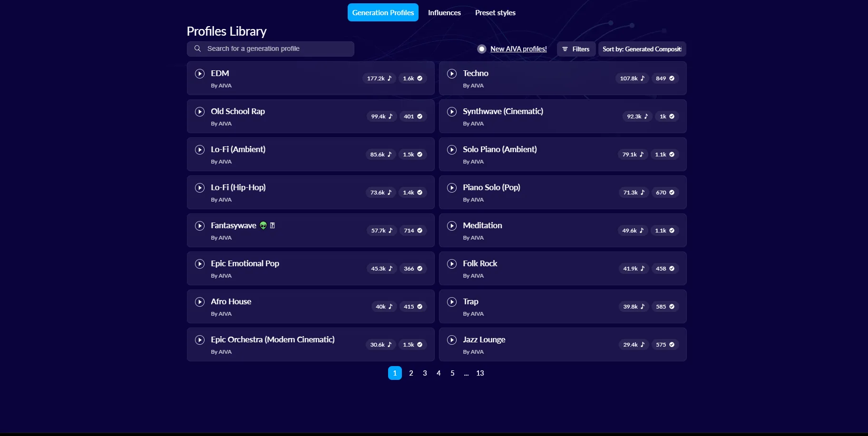Viewport: 868px width, 436px height.
Task: Click Folk Rock's 41.9k compositions badge
Action: (x=634, y=269)
